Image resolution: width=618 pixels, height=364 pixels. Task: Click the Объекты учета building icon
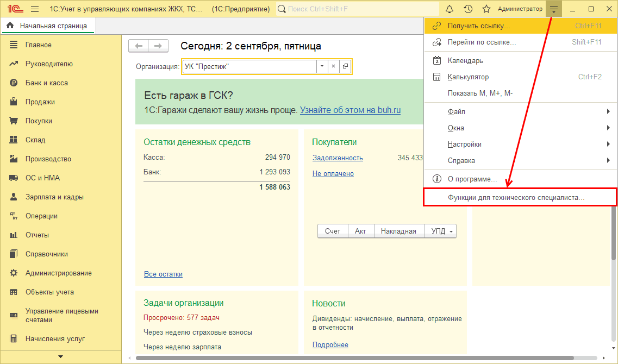14,292
